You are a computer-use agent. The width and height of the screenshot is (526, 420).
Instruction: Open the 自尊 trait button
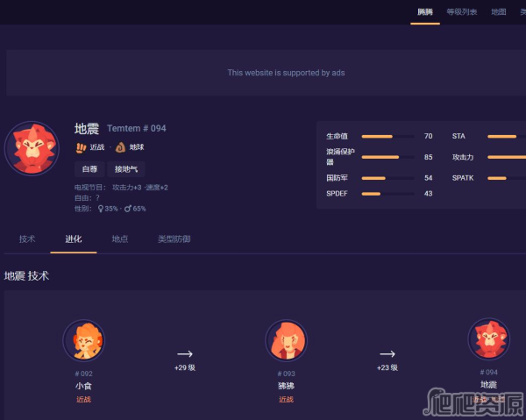tap(89, 169)
